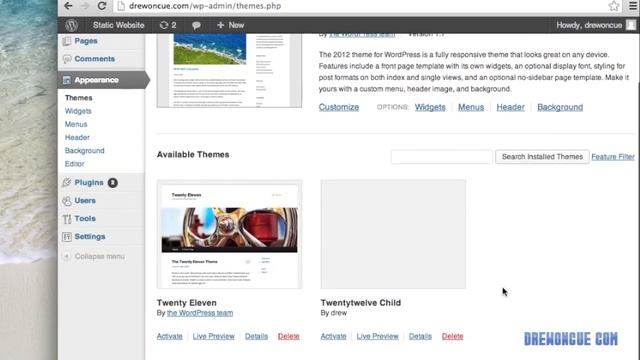Click the browser forward arrow
This screenshot has width=640, height=360.
85,6
